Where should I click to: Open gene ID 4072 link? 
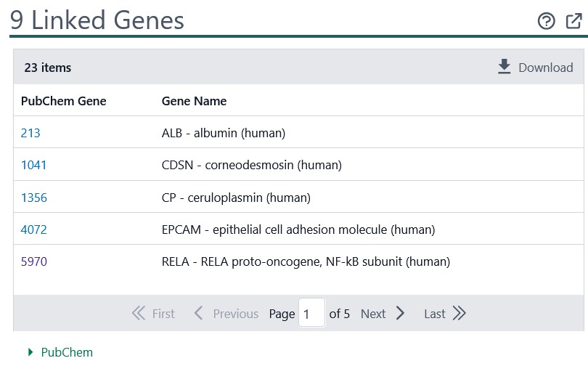click(x=33, y=229)
